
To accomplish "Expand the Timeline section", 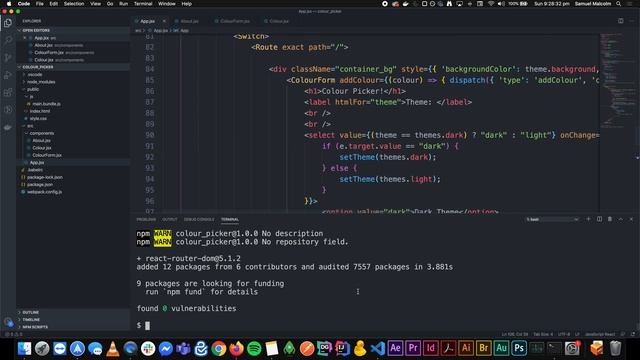I will (31, 320).
